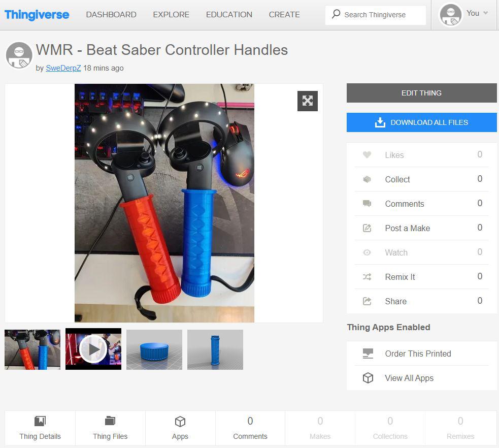Open the search magnifier in the search bar
This screenshot has height=448, width=499.
point(336,15)
